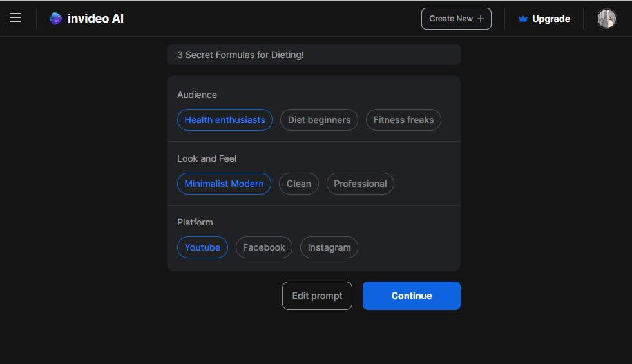Click the invideo AI logo icon

pos(56,19)
